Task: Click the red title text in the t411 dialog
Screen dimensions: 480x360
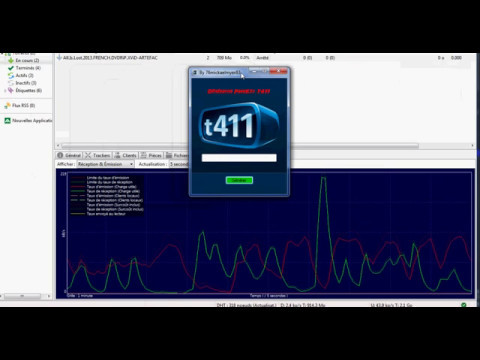Action: click(239, 92)
